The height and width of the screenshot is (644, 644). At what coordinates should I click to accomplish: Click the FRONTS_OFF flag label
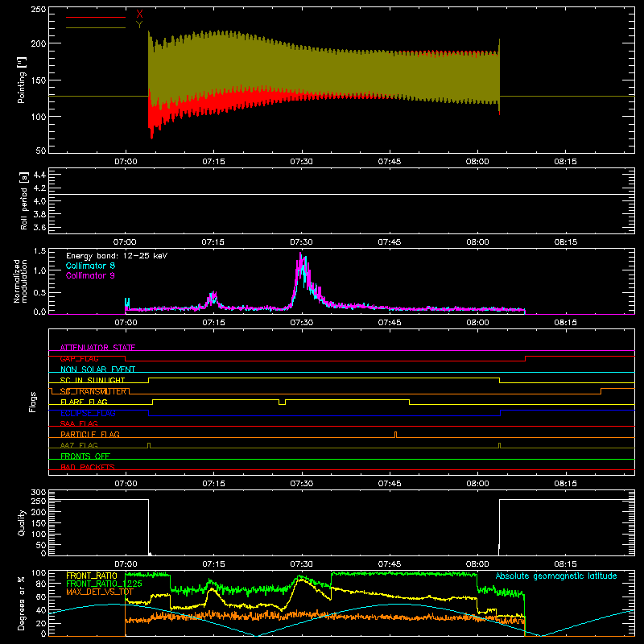pos(85,456)
